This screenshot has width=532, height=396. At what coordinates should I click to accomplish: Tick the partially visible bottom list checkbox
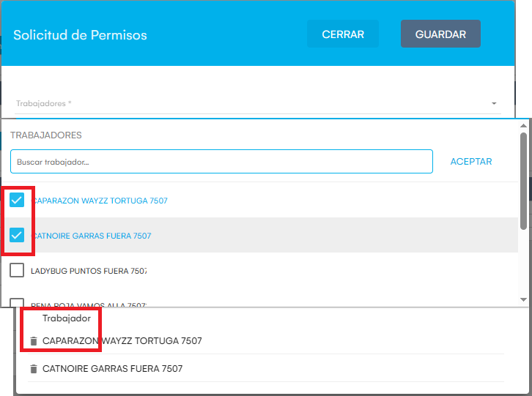18,303
